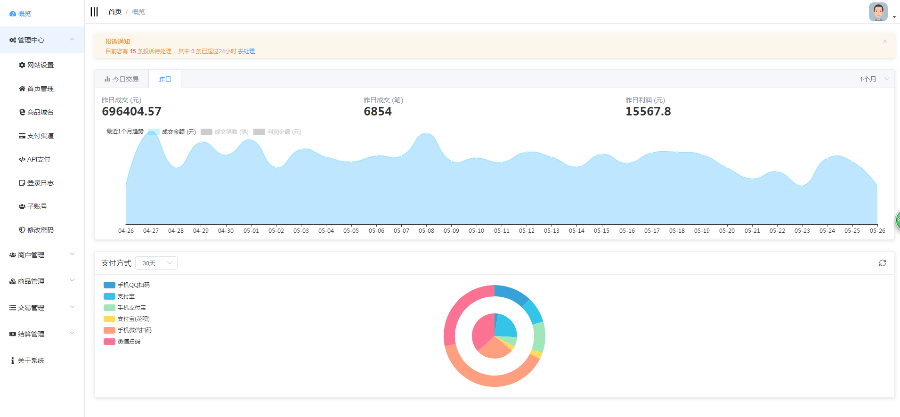The height and width of the screenshot is (417, 900).
Task: Open the 30天 dropdown beside 支付方式
Action: (157, 263)
